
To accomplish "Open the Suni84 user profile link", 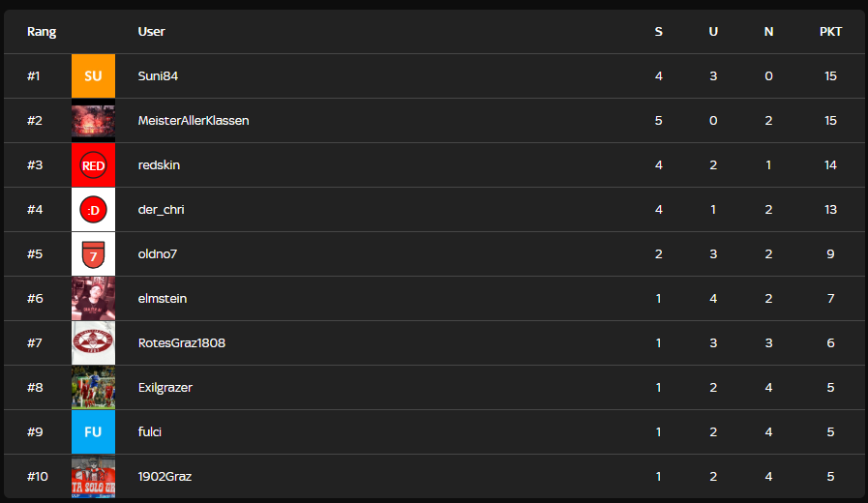I will click(x=158, y=76).
